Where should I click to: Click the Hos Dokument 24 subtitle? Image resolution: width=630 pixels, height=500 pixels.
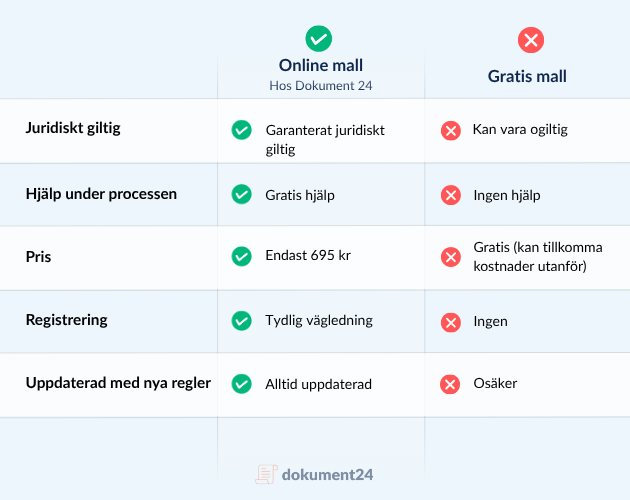321,86
